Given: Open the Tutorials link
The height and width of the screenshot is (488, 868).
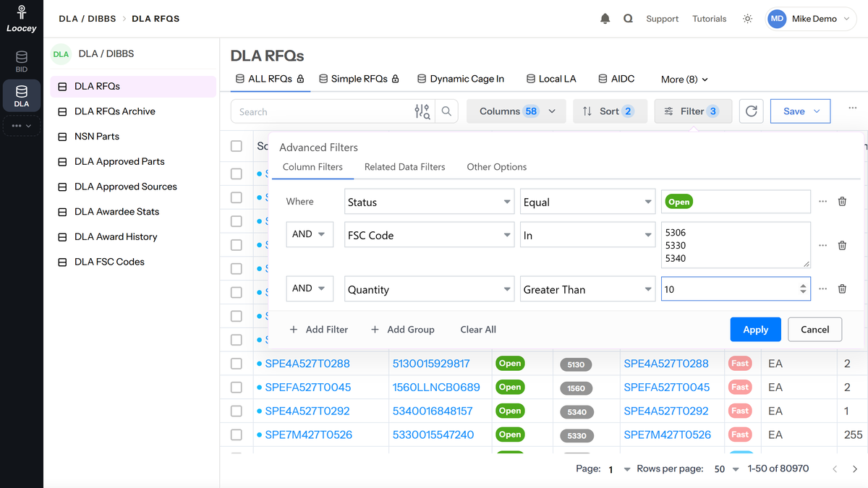Looking at the screenshot, I should (x=710, y=19).
